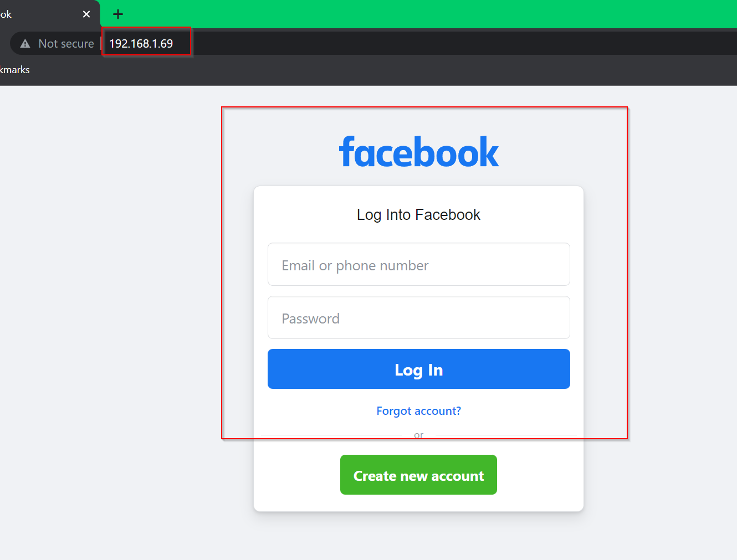Viewport: 737px width, 560px height.
Task: Click empty bookmarks bar area
Action: coord(382,70)
